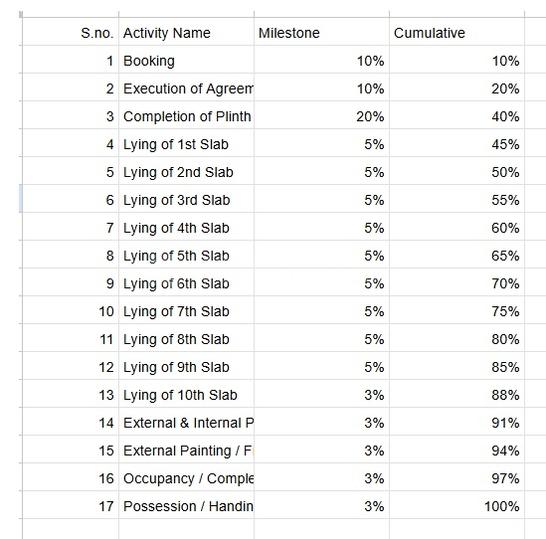Screen dimensions: 546x539
Task: Click the highlighted row marker beside row 6
Action: click(x=21, y=198)
